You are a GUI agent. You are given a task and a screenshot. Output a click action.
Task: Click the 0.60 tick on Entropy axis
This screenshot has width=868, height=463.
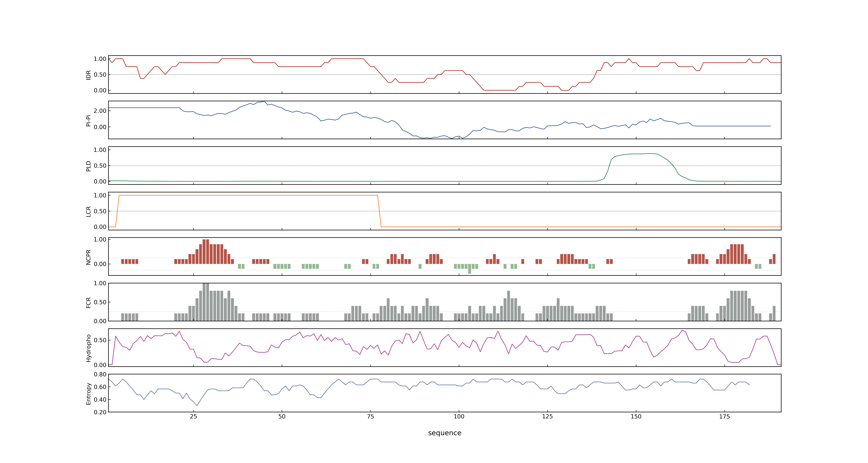click(x=100, y=387)
